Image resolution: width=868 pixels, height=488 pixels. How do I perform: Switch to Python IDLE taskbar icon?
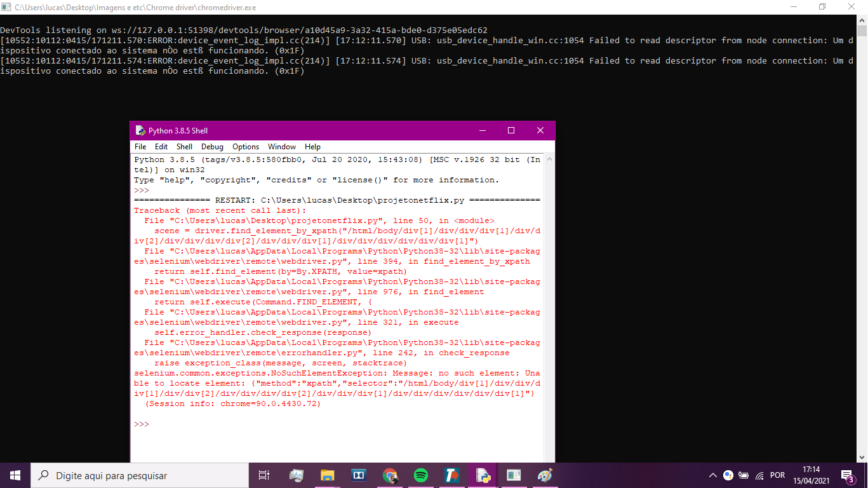coord(483,475)
